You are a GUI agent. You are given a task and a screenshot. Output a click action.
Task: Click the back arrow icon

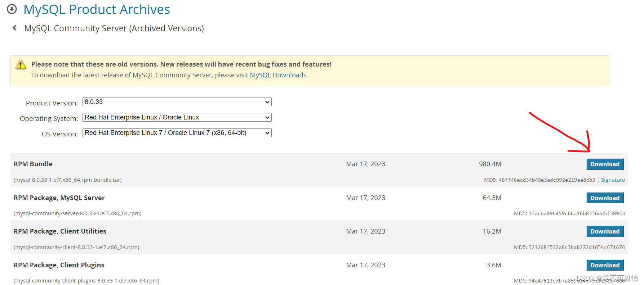(x=14, y=28)
